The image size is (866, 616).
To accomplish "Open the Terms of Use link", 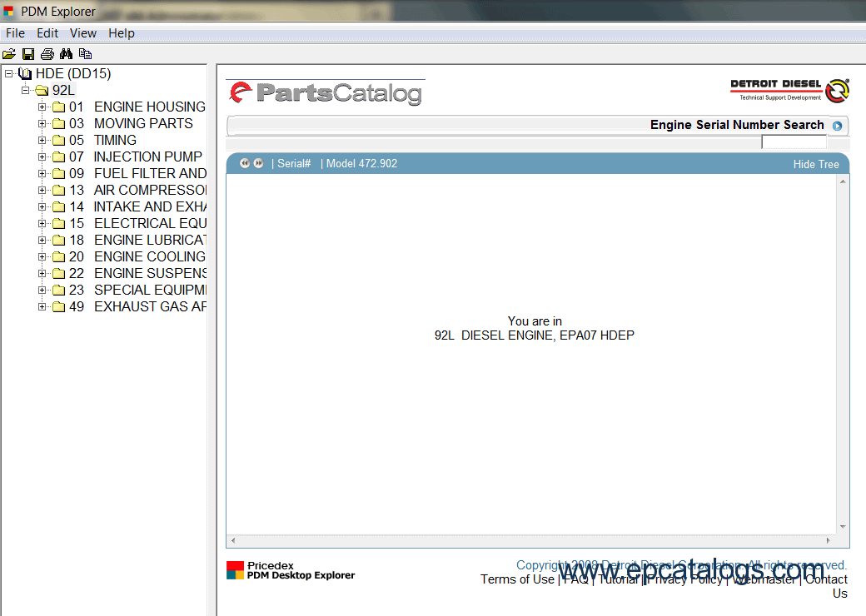I will coord(517,579).
